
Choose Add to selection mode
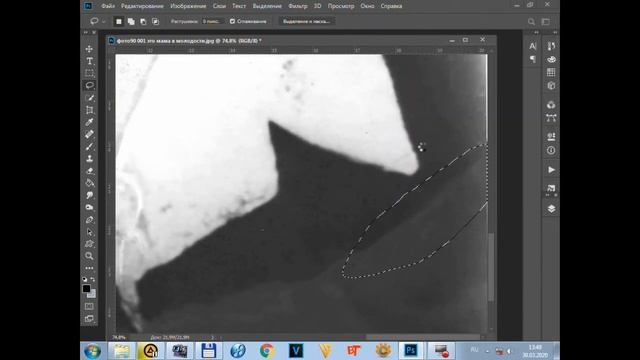click(x=131, y=21)
